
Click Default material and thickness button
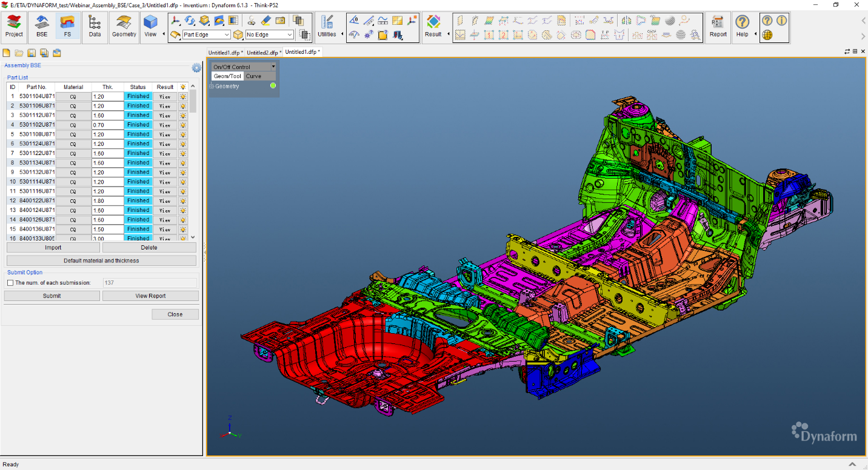[101, 260]
